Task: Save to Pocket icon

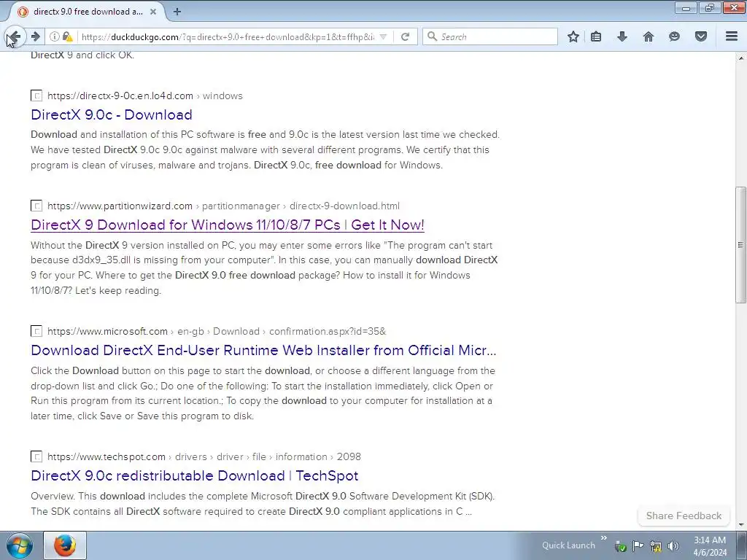Action: click(701, 36)
